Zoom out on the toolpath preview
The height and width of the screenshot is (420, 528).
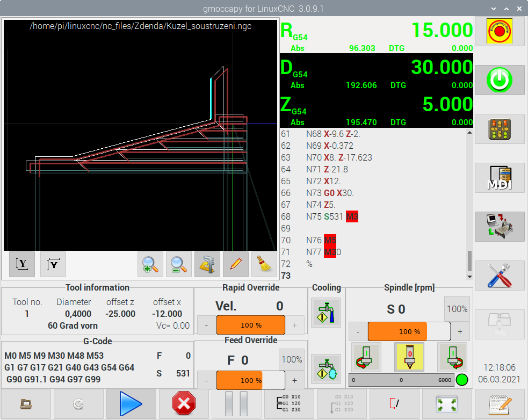point(178,264)
